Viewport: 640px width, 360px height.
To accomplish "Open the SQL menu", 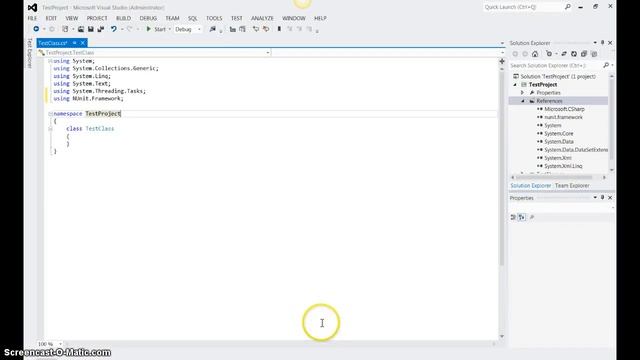I will 193,18.
